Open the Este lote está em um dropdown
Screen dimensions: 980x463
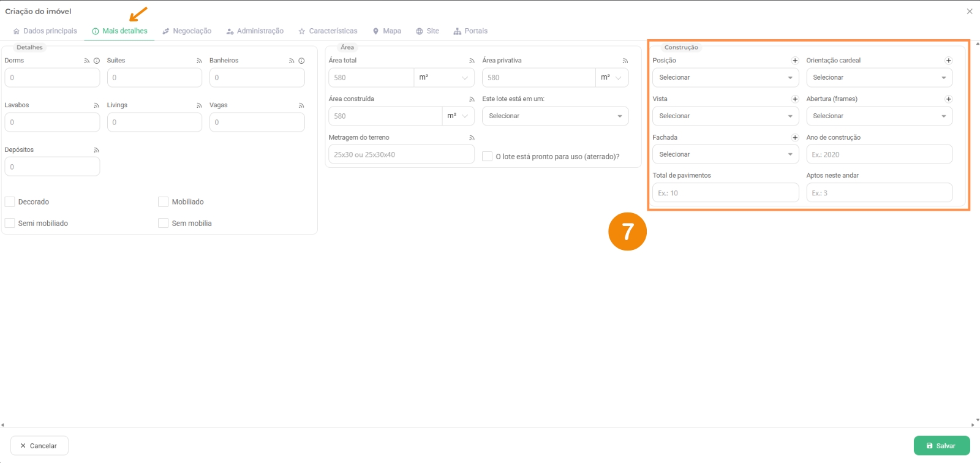(x=555, y=116)
